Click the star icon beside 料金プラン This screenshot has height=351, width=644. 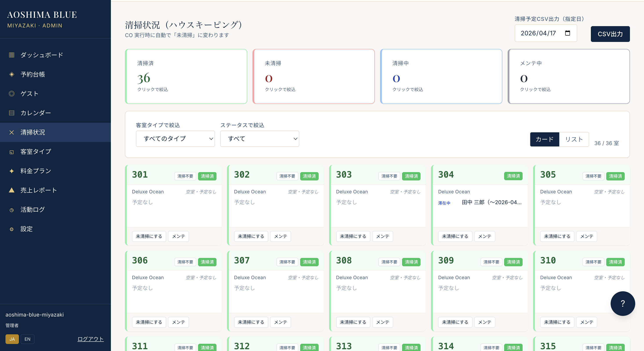pos(11,171)
